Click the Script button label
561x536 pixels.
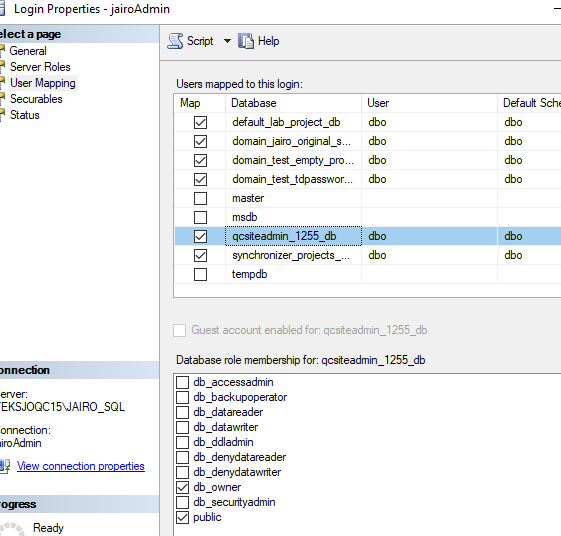(x=200, y=41)
